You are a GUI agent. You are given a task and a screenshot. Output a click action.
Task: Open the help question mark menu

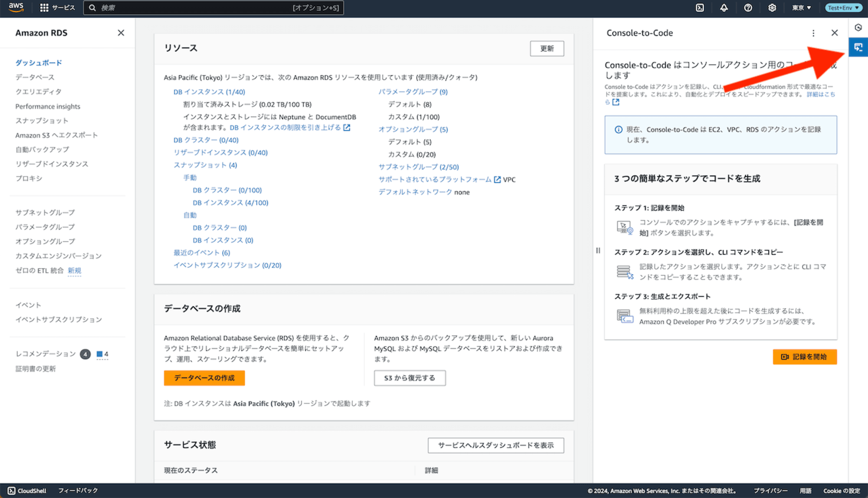click(748, 8)
